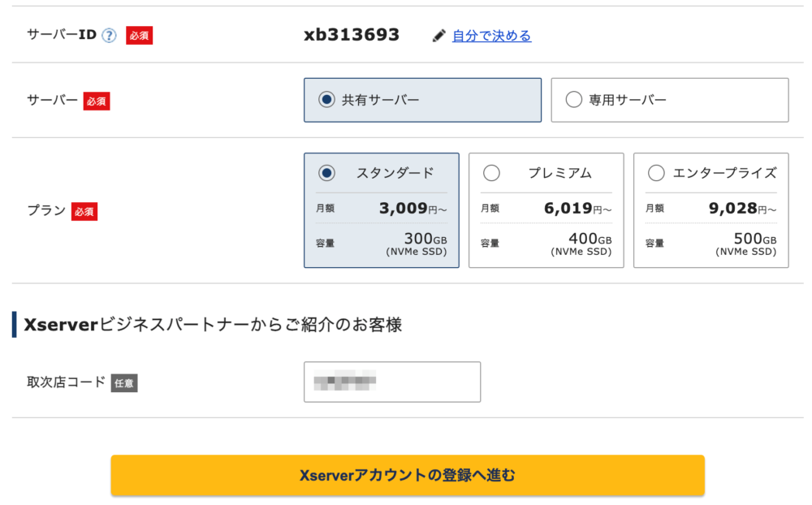Image resolution: width=812 pixels, height=505 pixels.
Task: Click the 6,019円 monthly price
Action: 578,208
